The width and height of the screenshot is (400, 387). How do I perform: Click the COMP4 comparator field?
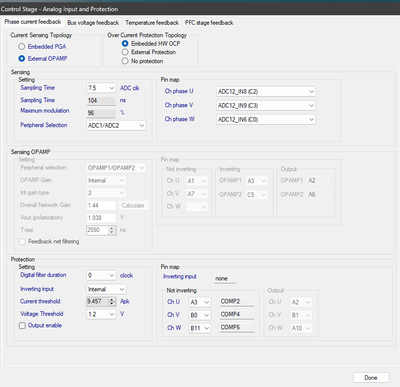pos(237,315)
